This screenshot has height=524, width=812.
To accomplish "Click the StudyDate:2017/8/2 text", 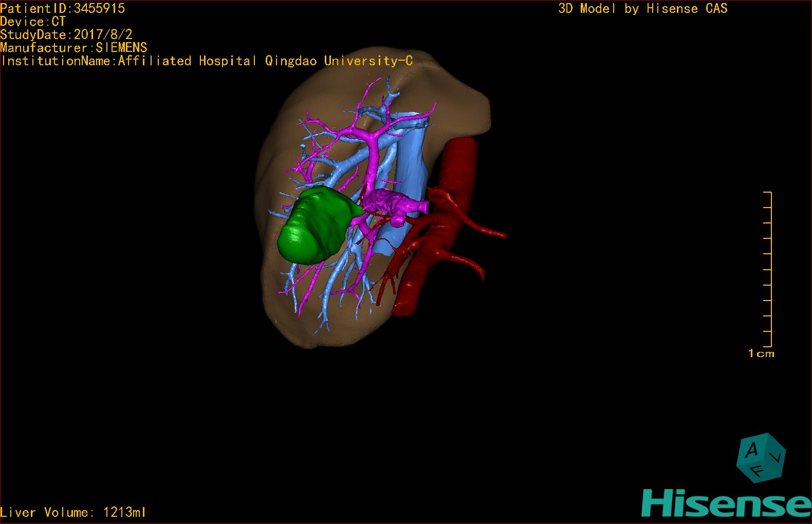I will 66,34.
